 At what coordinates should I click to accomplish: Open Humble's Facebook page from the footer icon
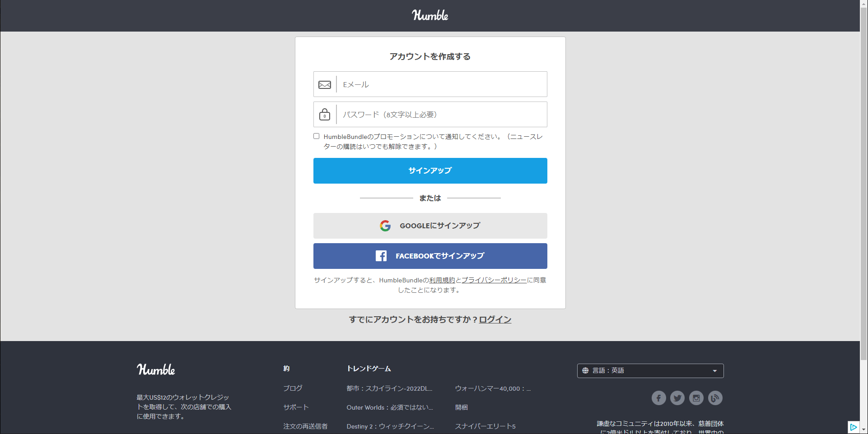coord(658,398)
